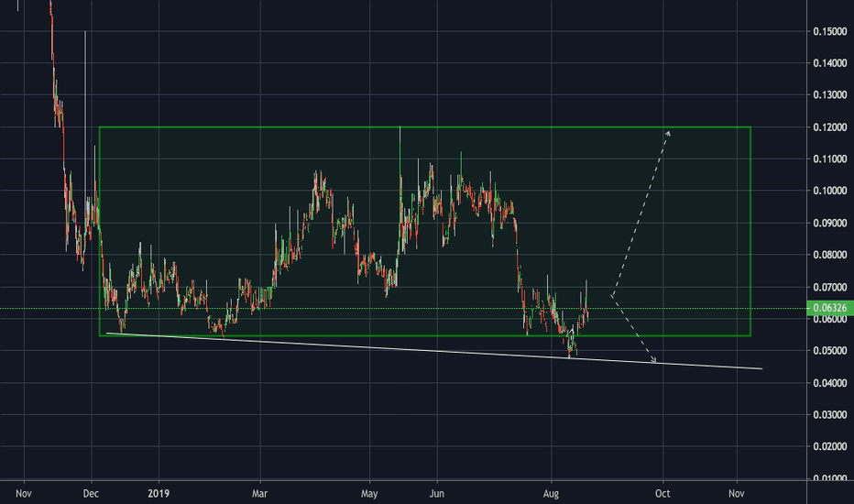Click the 0.03000 price axis label

point(830,414)
